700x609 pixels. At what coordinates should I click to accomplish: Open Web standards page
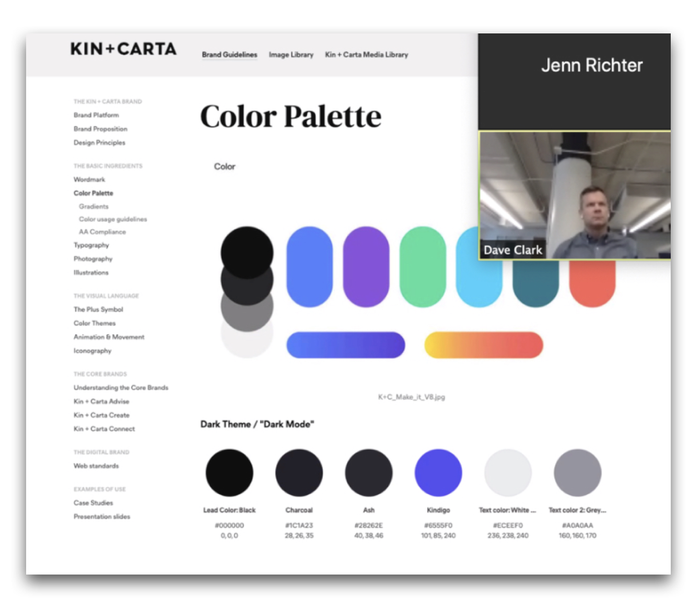96,466
